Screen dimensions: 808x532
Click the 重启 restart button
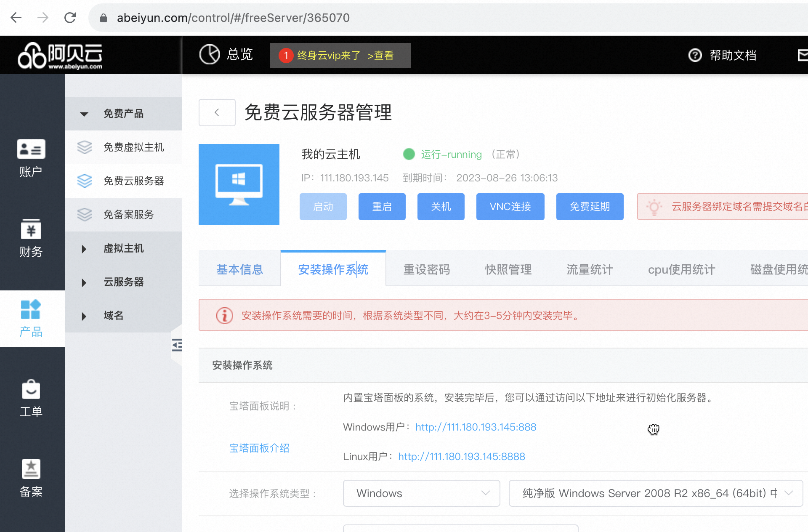(382, 207)
